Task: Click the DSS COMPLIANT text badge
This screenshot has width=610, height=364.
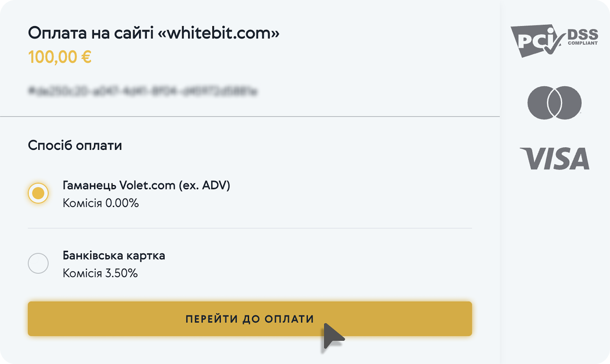Action: click(583, 37)
